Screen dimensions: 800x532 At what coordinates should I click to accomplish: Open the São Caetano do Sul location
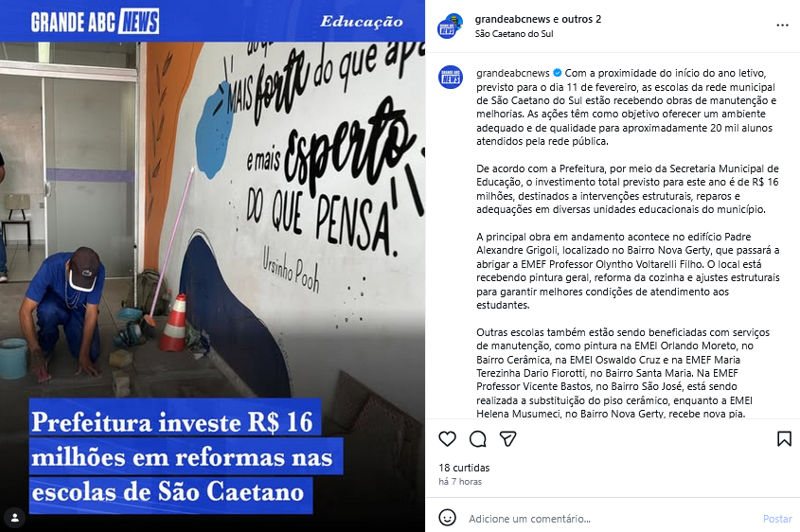pyautogui.click(x=514, y=34)
